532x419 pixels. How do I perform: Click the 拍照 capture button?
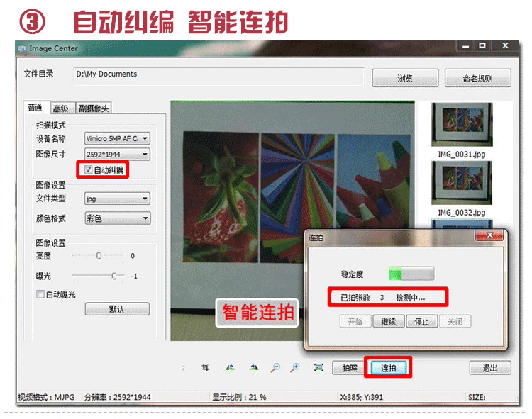click(350, 368)
